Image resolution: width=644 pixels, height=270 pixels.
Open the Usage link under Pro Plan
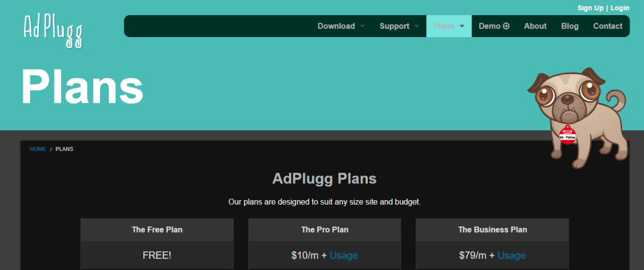(343, 255)
